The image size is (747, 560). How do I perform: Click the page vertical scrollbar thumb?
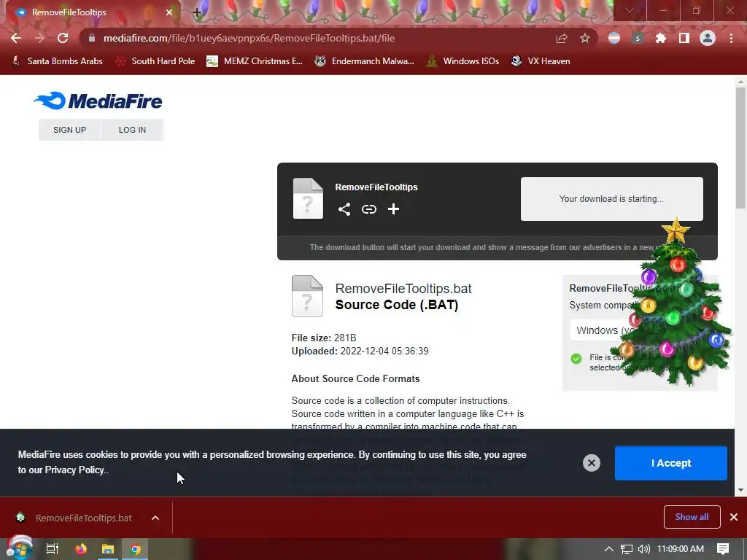[740, 147]
